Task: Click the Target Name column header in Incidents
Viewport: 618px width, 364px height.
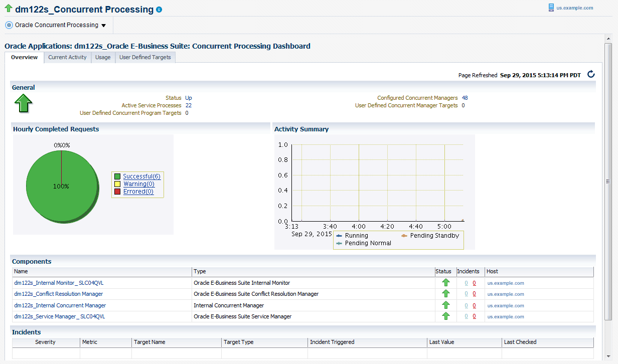Action: click(x=177, y=342)
